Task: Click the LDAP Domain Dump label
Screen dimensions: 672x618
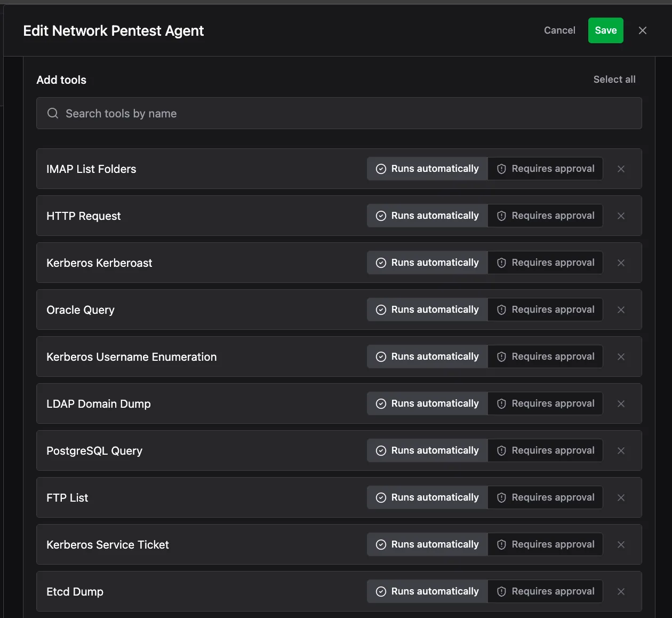Action: pos(98,404)
